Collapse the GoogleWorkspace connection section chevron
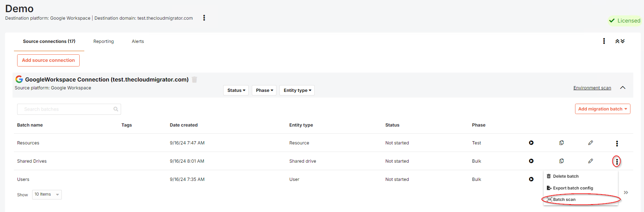The height and width of the screenshot is (212, 644). pyautogui.click(x=623, y=88)
